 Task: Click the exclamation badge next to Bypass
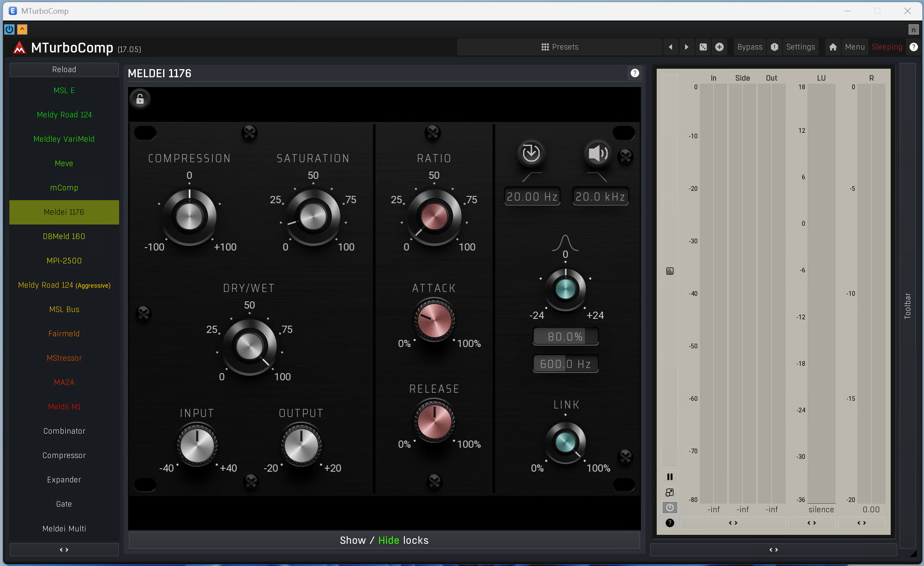pos(775,47)
